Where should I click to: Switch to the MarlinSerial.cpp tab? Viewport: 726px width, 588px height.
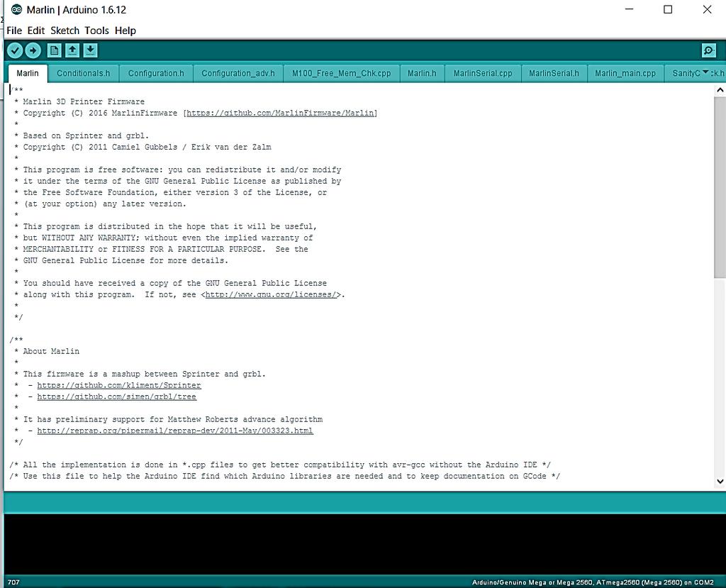coord(483,73)
